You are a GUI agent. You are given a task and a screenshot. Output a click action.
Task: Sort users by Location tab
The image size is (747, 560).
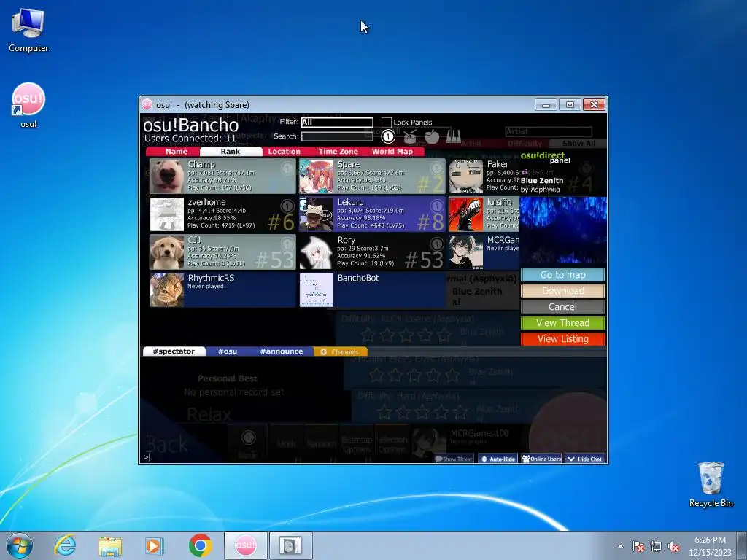(x=284, y=152)
